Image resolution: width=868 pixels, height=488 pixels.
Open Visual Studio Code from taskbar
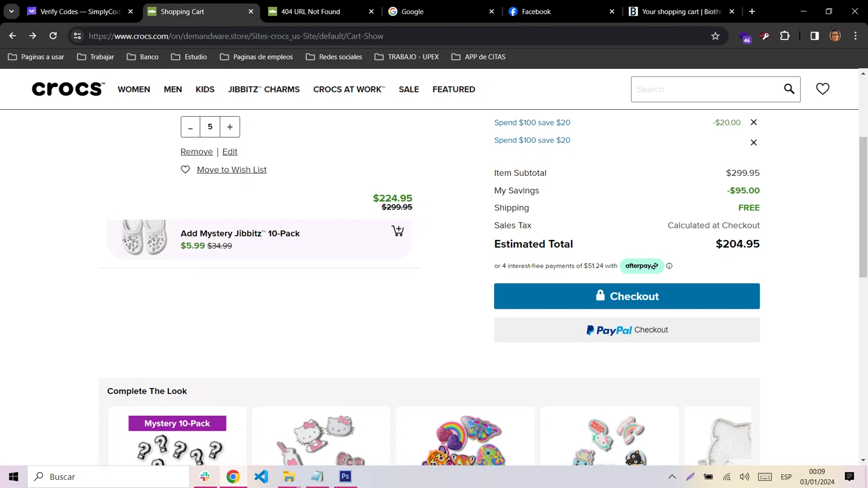pyautogui.click(x=261, y=477)
